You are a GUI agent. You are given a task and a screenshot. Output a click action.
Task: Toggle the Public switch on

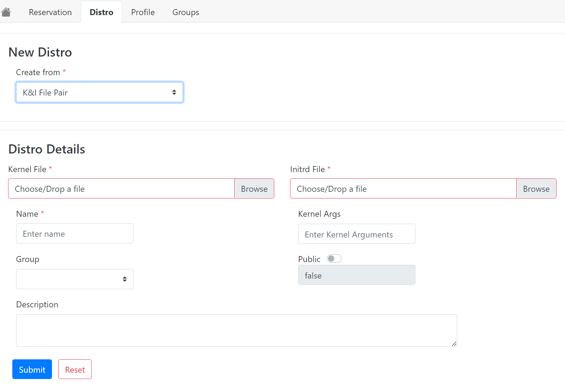tap(334, 259)
